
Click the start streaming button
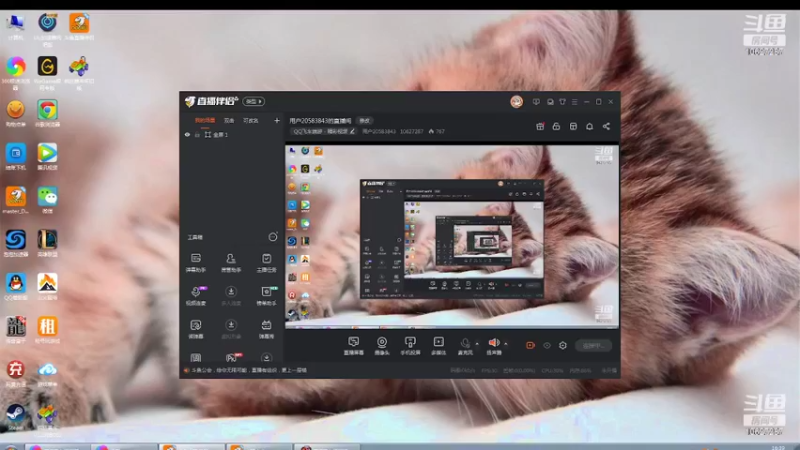[593, 345]
